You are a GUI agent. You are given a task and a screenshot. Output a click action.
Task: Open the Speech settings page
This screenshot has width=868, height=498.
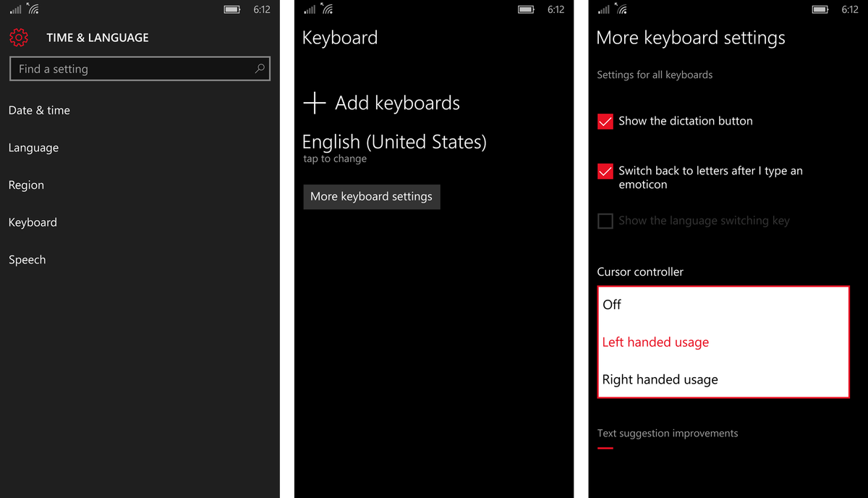coord(27,259)
